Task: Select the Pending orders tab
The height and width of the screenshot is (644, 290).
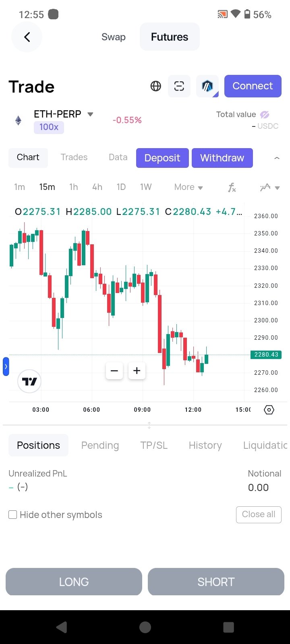Action: 100,445
